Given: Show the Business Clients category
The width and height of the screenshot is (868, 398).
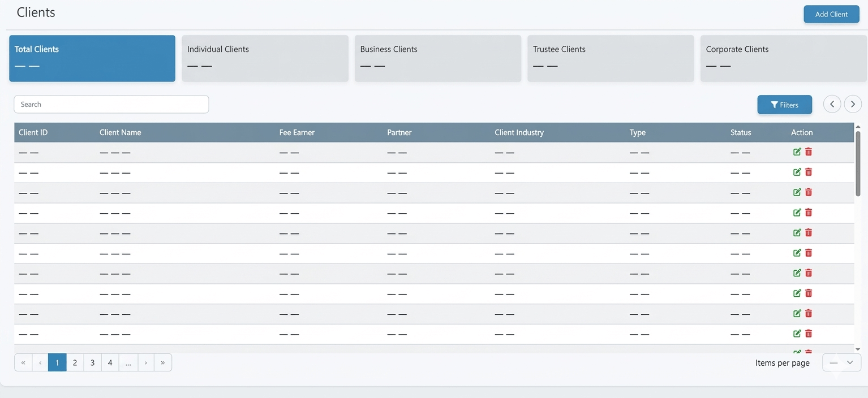Looking at the screenshot, I should (437, 58).
